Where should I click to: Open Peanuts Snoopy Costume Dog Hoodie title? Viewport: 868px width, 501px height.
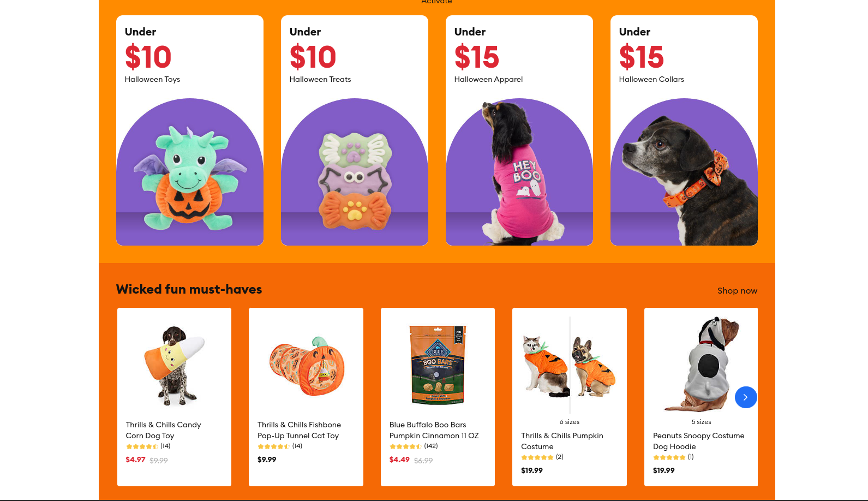(x=698, y=441)
